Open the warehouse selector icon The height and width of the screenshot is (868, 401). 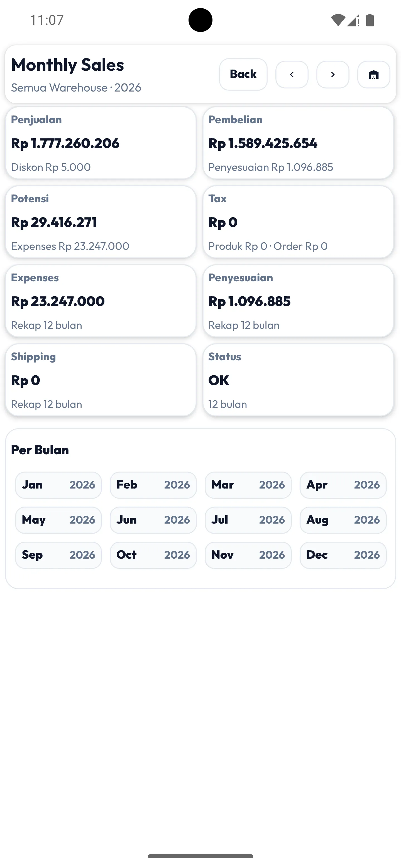click(x=374, y=75)
